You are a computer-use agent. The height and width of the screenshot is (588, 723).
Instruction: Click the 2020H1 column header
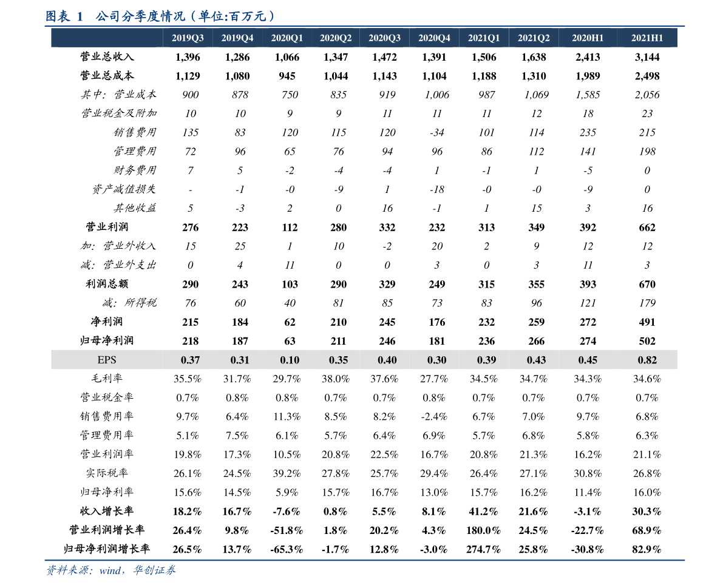coord(588,38)
